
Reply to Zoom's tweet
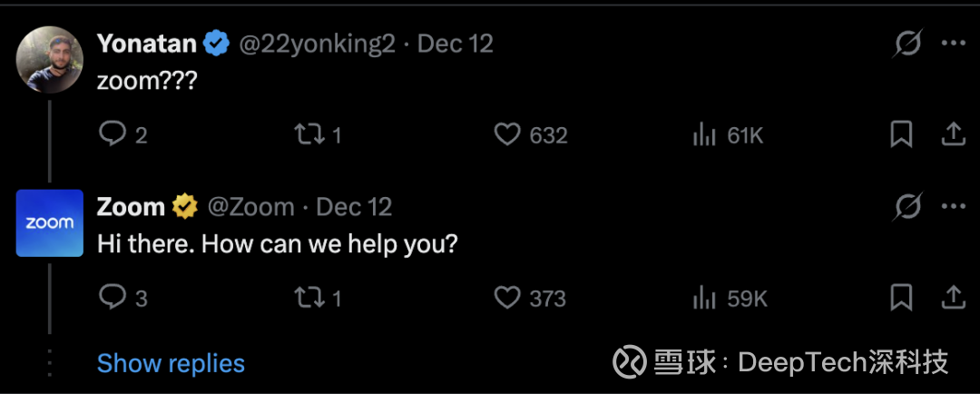coord(112,298)
